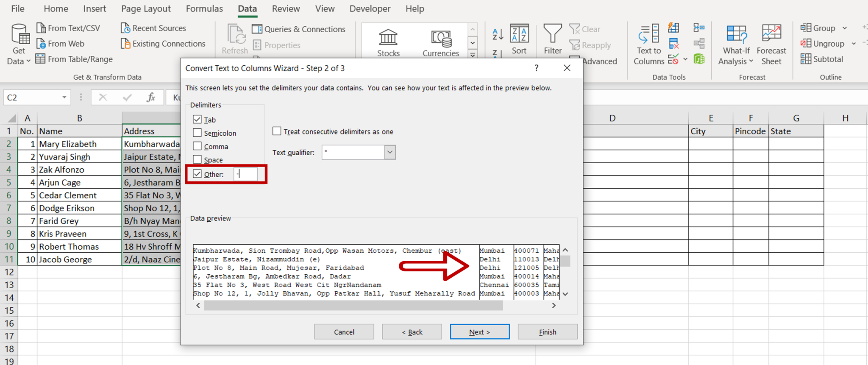Import data From Web
This screenshot has width=868, height=365.
coord(60,44)
